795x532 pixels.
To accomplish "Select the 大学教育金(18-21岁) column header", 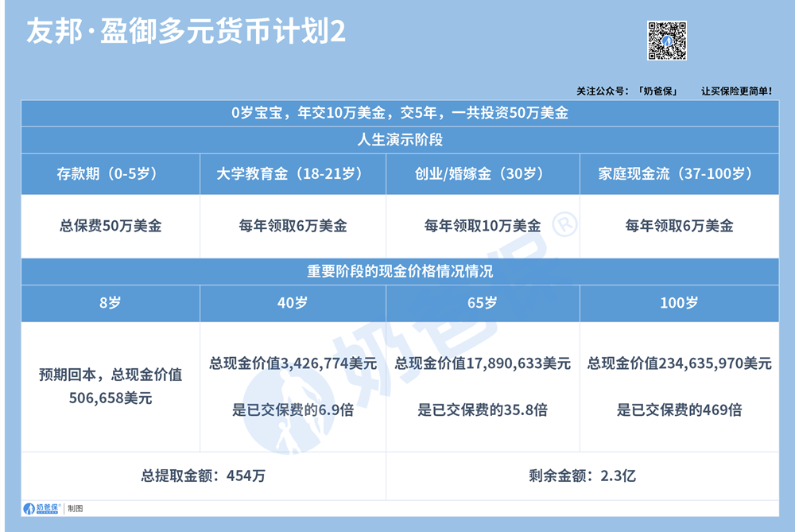I will (x=293, y=174).
